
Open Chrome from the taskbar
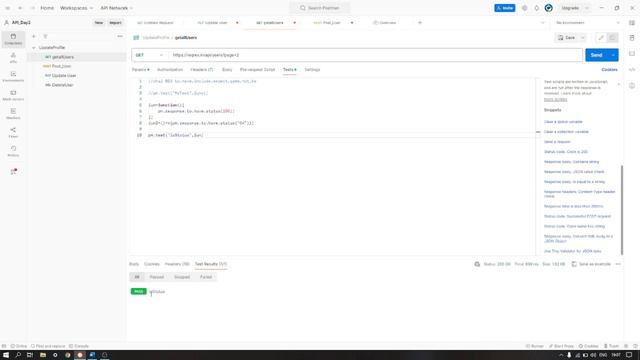68,355
